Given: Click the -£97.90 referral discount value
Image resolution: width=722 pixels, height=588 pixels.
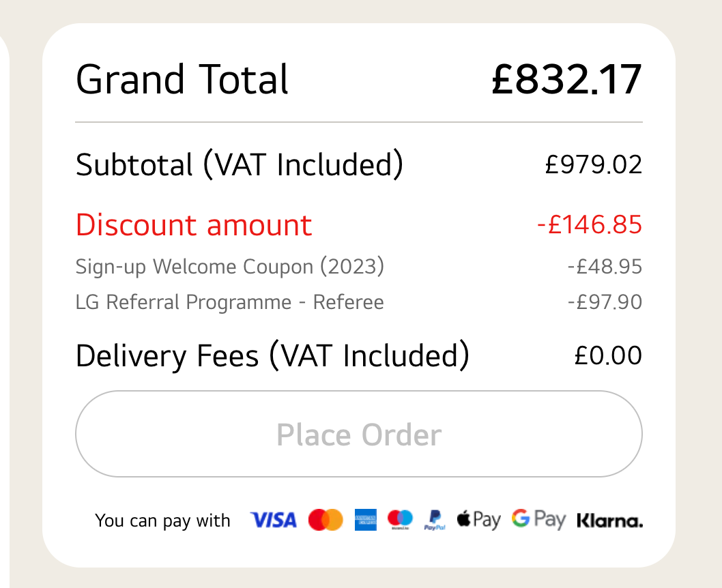Looking at the screenshot, I should point(605,302).
